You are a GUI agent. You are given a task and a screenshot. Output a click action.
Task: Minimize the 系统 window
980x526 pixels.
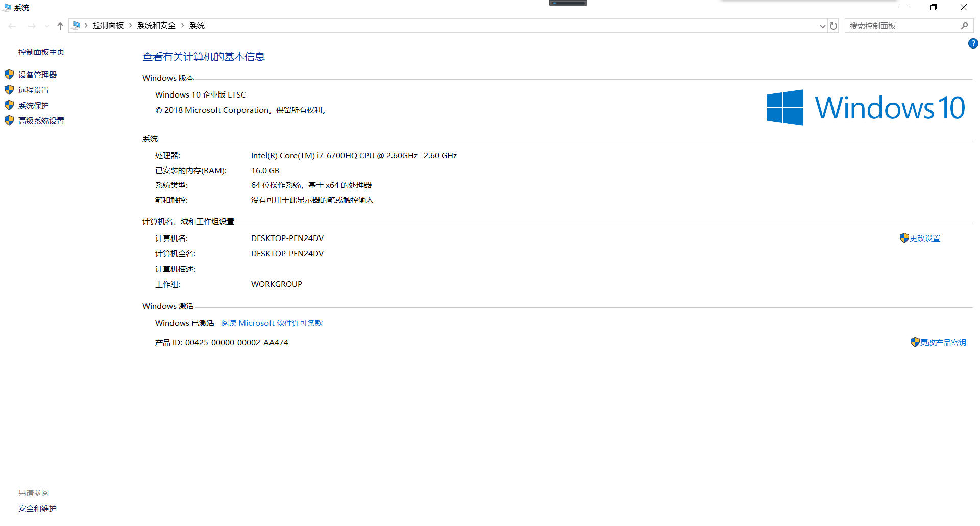pyautogui.click(x=904, y=7)
